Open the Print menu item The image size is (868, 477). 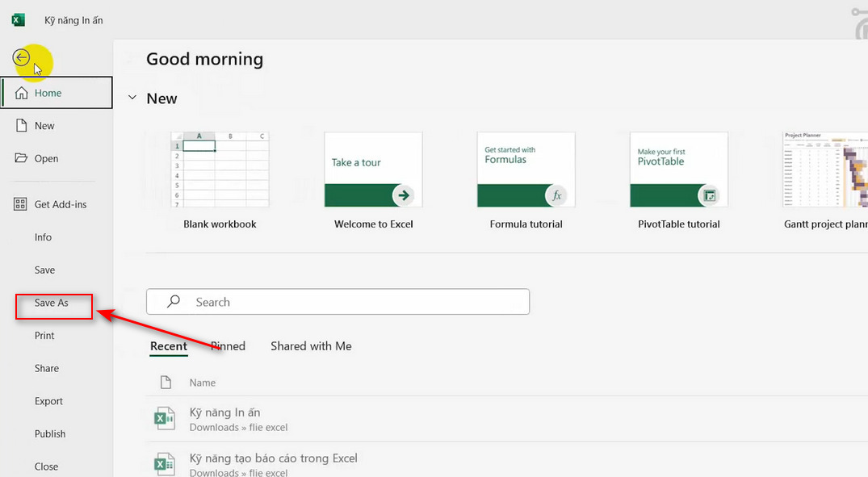(x=44, y=336)
